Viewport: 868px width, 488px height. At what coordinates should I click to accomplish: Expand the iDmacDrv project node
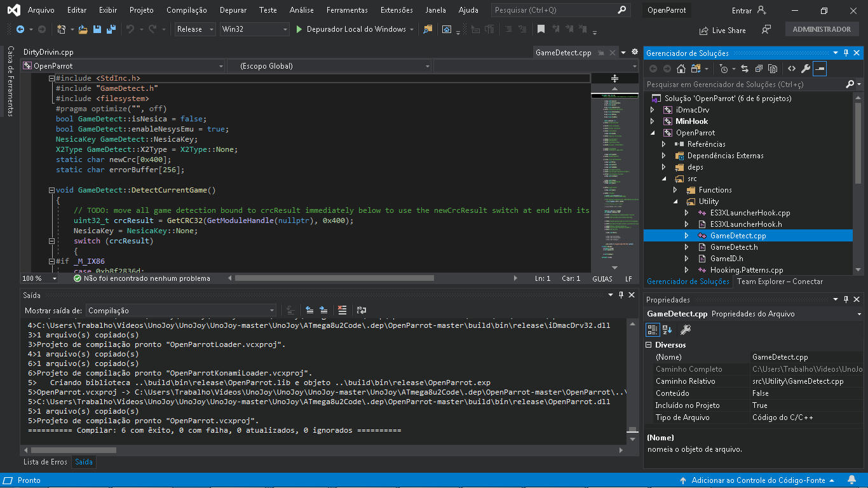(x=652, y=110)
